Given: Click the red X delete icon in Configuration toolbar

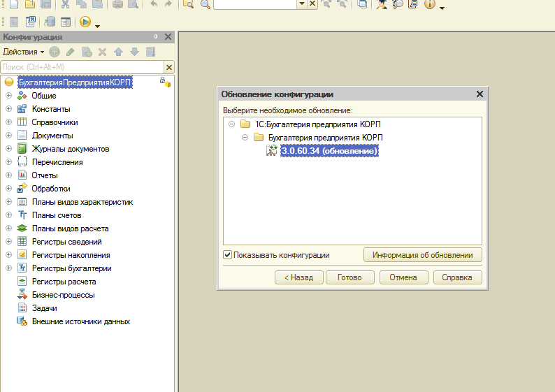Looking at the screenshot, I should (x=102, y=52).
